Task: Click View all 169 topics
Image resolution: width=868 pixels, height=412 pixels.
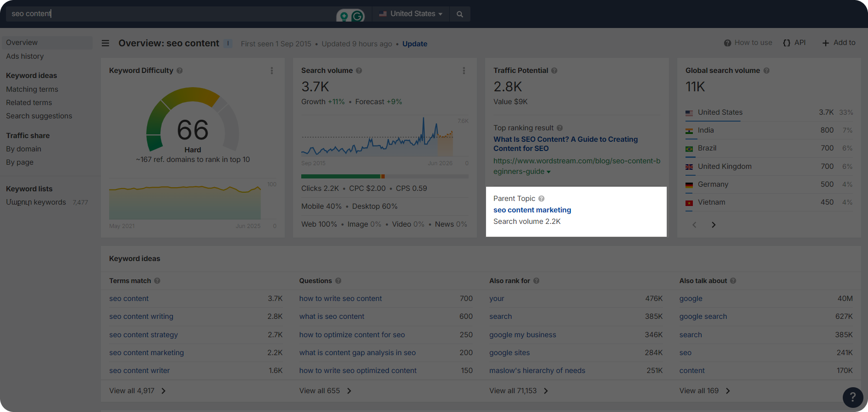Action: [x=705, y=391]
